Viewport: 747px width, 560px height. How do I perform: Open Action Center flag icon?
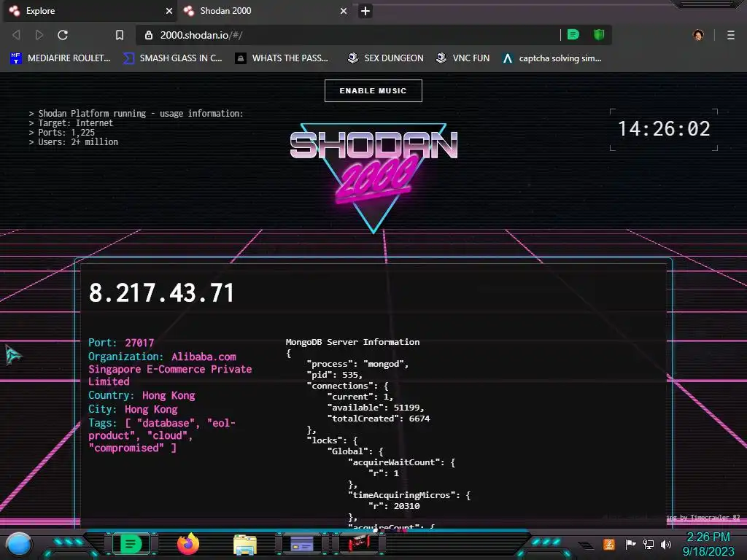(x=630, y=544)
